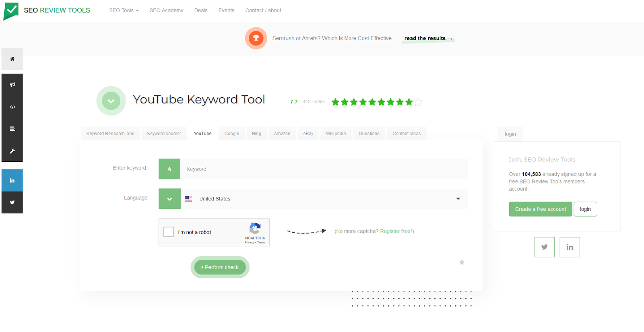Open the SEO Tools dropdown menu

[124, 10]
